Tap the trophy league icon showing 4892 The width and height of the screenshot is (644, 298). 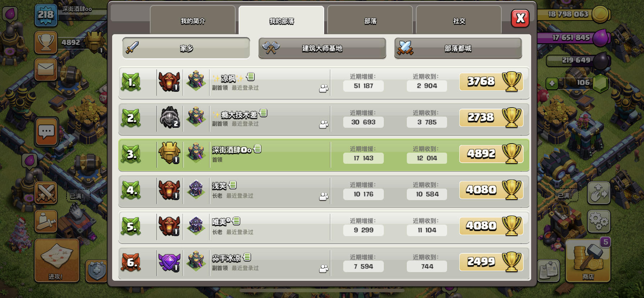tap(46, 42)
